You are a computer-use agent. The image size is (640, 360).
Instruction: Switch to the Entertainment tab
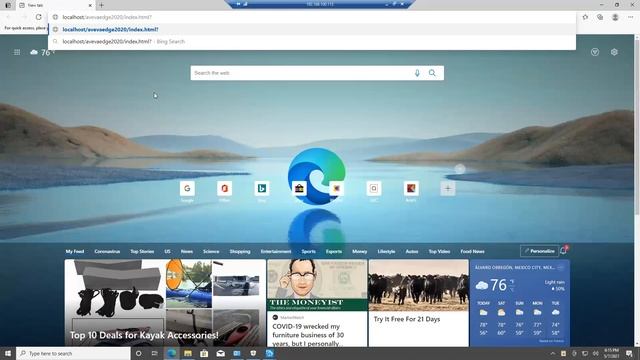pyautogui.click(x=276, y=251)
